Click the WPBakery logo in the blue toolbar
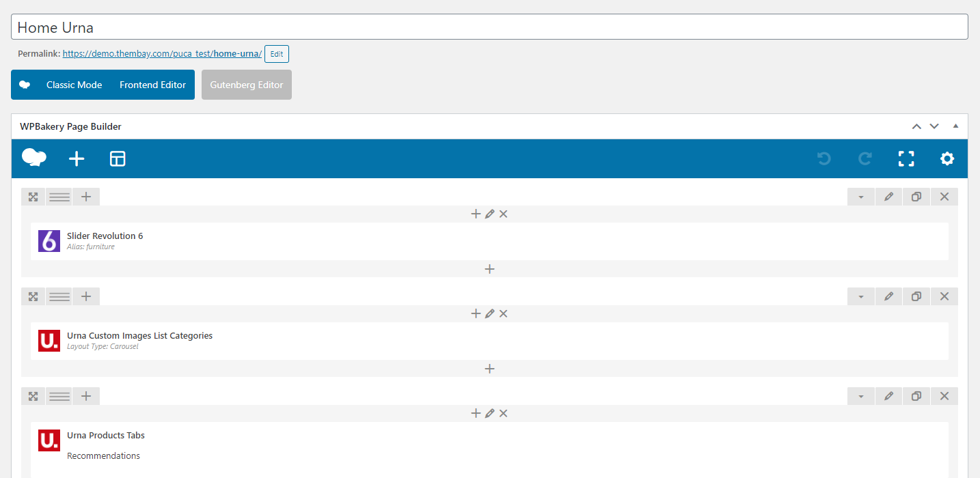Screen dimensions: 980x478 pos(34,158)
